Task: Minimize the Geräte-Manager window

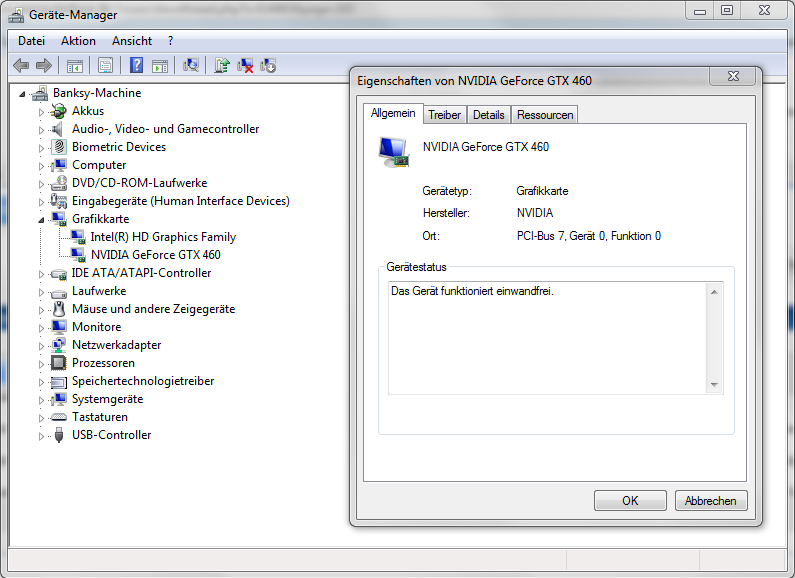Action: pyautogui.click(x=700, y=10)
